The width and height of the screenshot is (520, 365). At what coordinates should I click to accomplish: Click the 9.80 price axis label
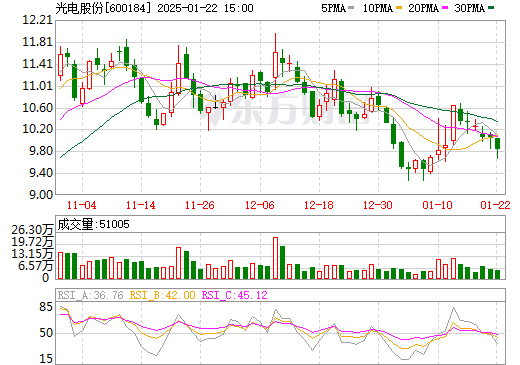click(x=41, y=151)
